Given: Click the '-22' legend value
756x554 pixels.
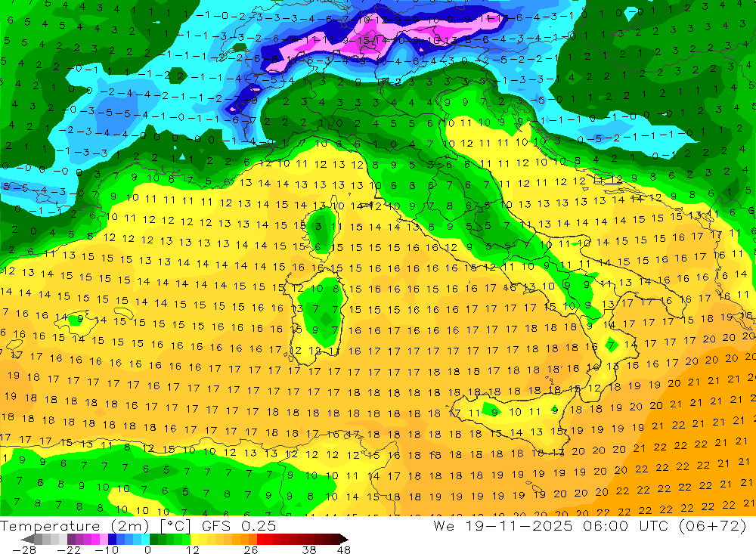Looking at the screenshot, I should coord(69,550).
